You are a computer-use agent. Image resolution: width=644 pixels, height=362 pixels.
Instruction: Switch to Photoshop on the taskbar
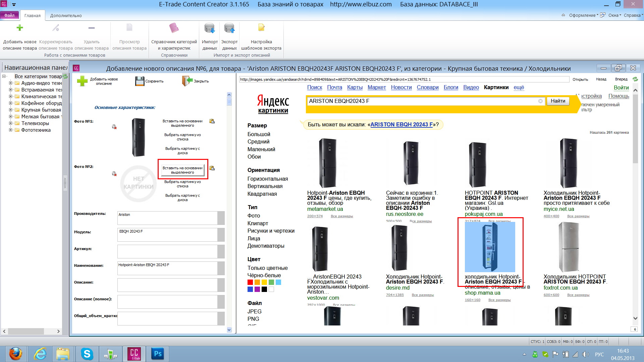coord(158,354)
